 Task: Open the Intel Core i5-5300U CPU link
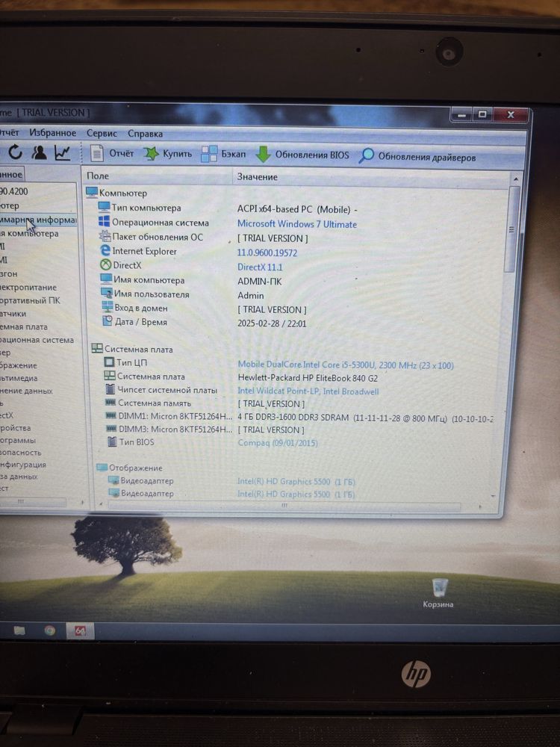346,365
